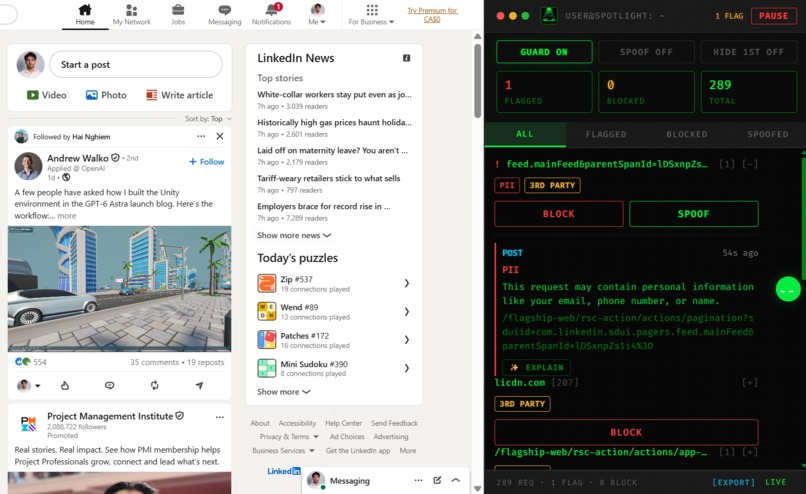806x494 pixels.
Task: Select the BLOCKED tab
Action: [687, 134]
